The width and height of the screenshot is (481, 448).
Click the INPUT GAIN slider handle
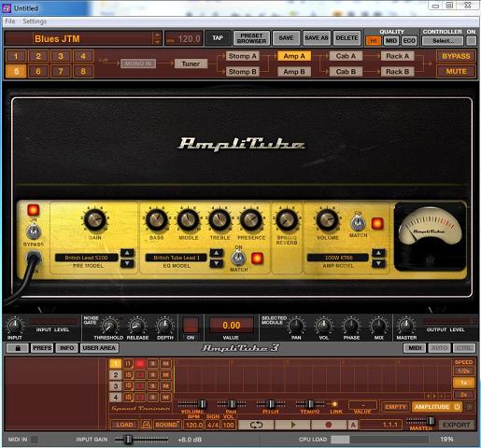(x=128, y=440)
